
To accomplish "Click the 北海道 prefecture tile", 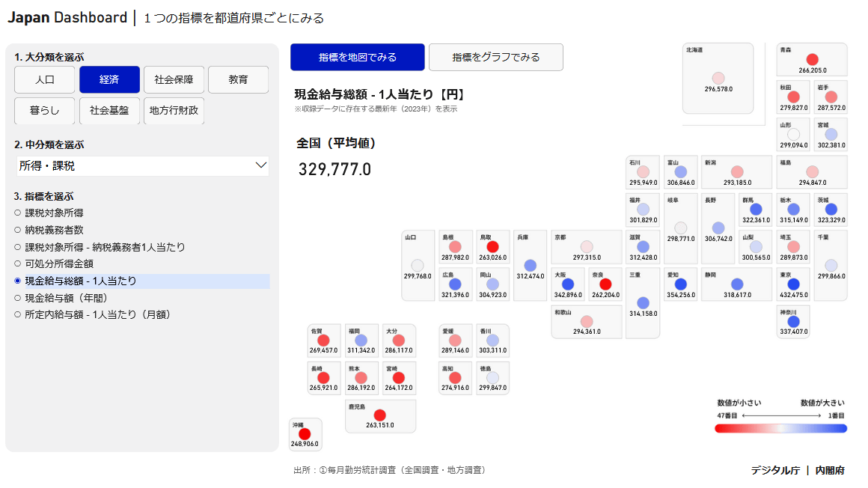I will (x=718, y=78).
